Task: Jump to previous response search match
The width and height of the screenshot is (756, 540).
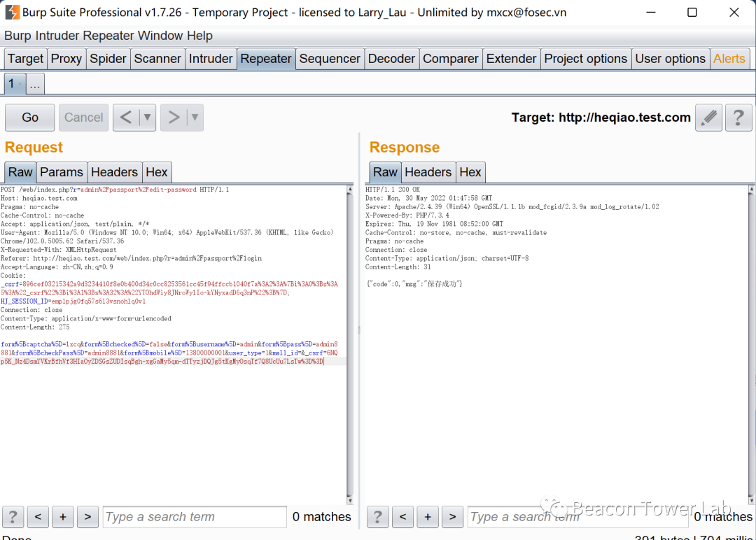Action: click(x=402, y=517)
